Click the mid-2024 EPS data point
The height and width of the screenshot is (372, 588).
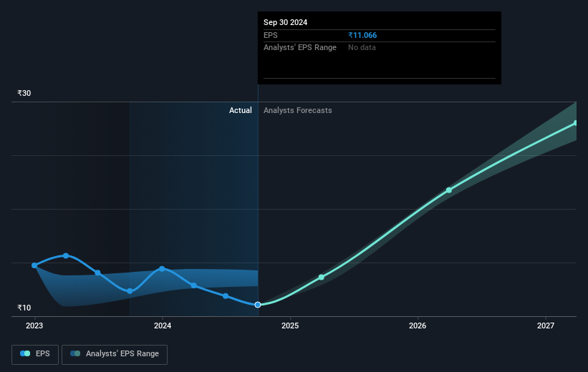tap(226, 296)
